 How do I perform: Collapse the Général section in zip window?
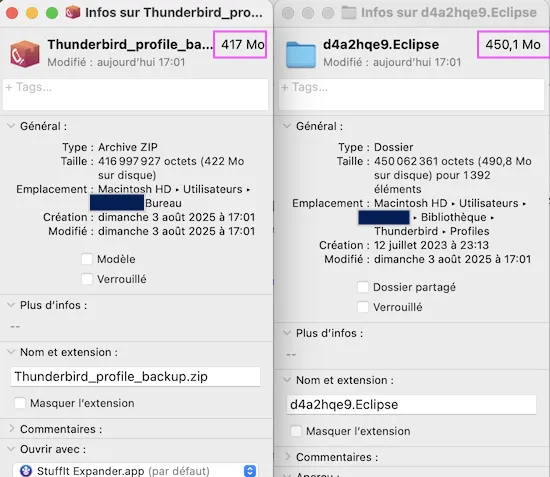click(x=11, y=126)
